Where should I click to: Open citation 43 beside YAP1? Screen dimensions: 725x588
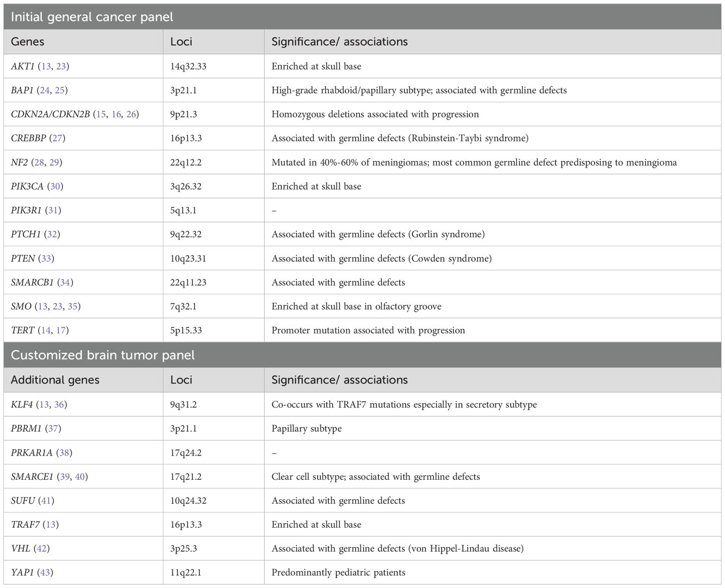point(45,573)
